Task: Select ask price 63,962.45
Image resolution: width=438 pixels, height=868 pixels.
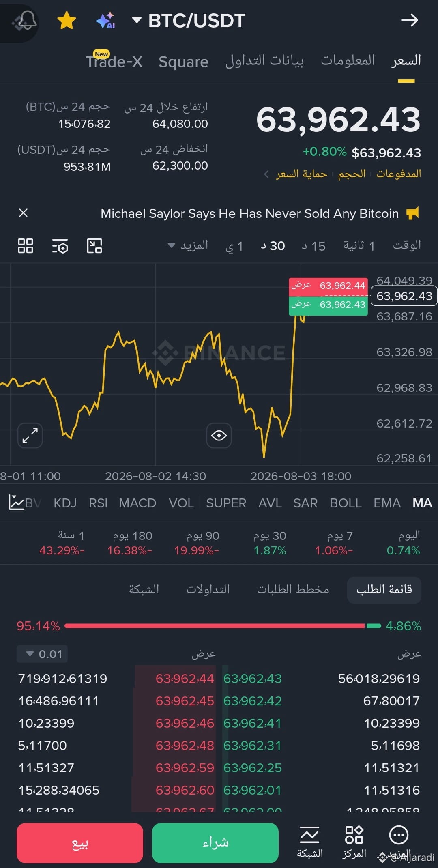Action: pos(185,701)
